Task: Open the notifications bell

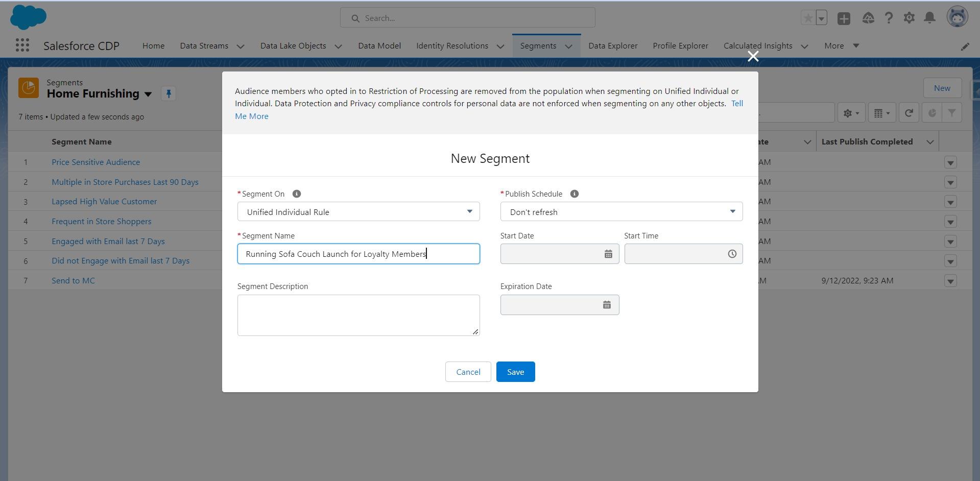Action: coord(930,18)
